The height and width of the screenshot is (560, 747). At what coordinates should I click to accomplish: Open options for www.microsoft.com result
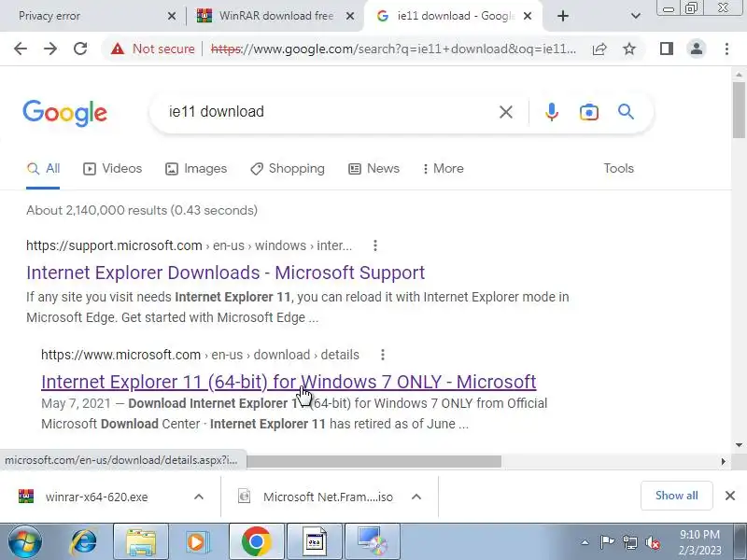(x=383, y=355)
